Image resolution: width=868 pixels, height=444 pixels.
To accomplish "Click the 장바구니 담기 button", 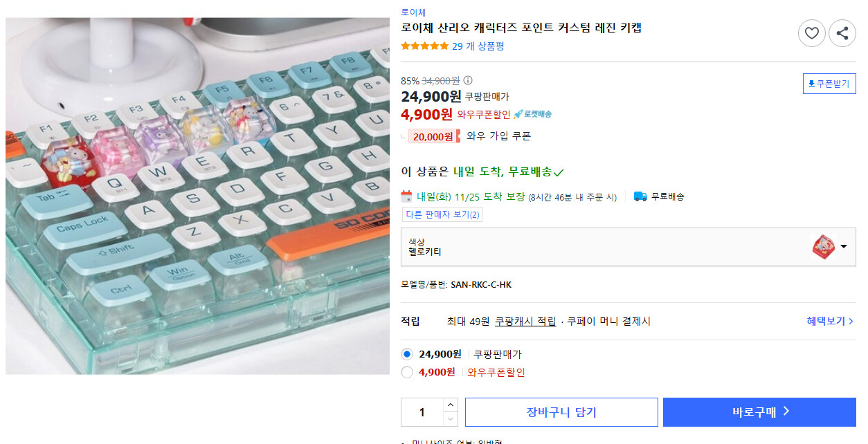I will click(x=561, y=412).
